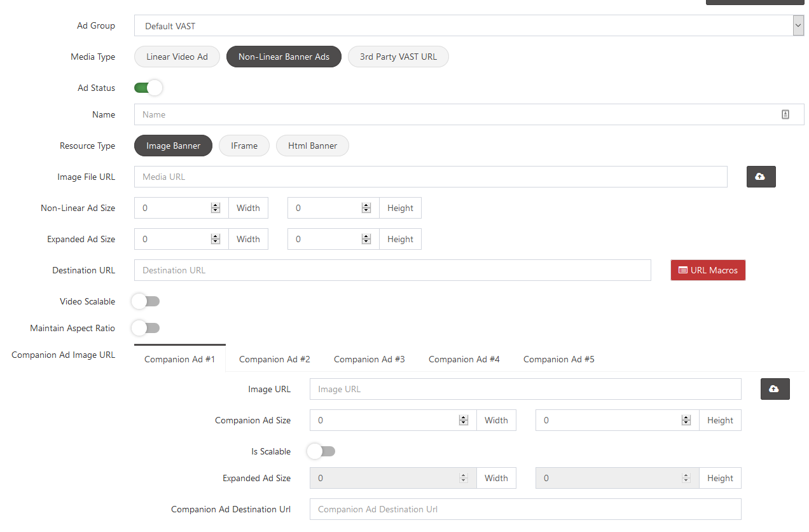Open the Companion Ad #4 tab
This screenshot has width=809, height=532.
tap(464, 359)
